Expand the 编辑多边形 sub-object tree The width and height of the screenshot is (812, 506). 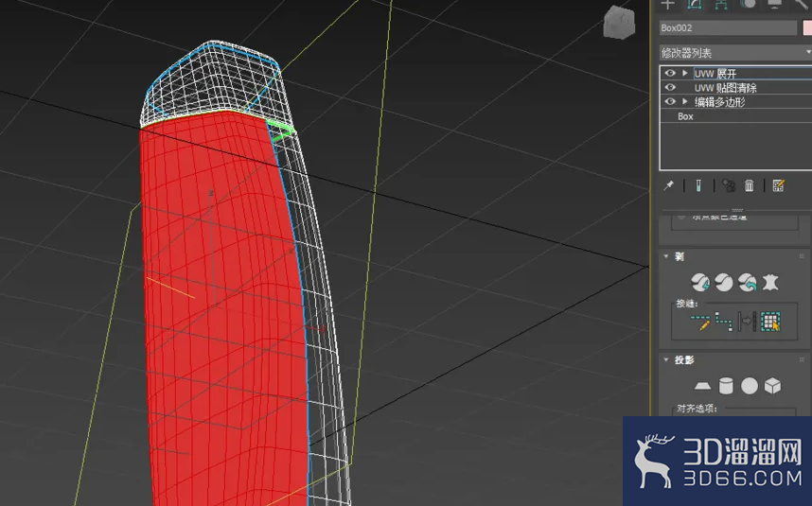tap(684, 101)
